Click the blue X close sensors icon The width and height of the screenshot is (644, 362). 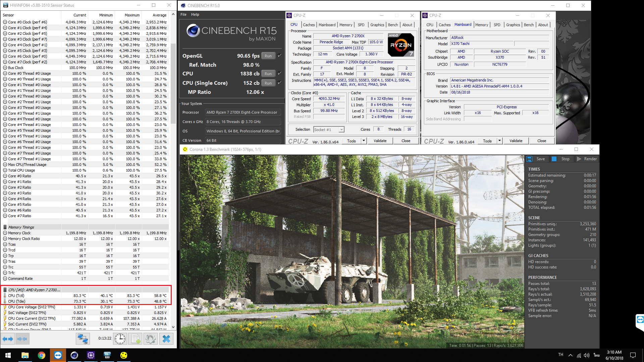pyautogui.click(x=166, y=339)
